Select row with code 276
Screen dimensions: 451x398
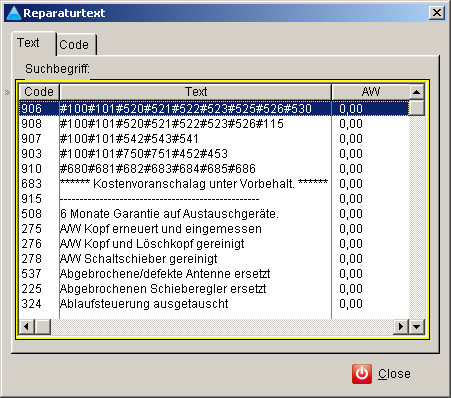(214, 244)
